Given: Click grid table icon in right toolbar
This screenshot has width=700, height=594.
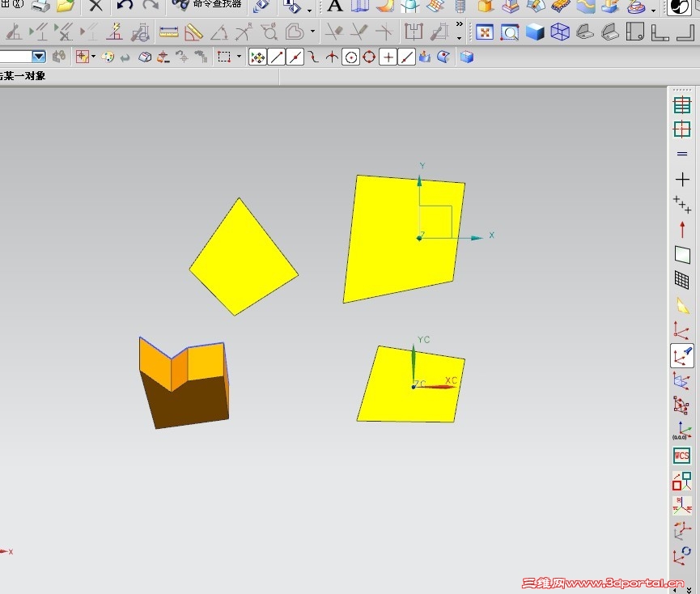Looking at the screenshot, I should point(682,105).
